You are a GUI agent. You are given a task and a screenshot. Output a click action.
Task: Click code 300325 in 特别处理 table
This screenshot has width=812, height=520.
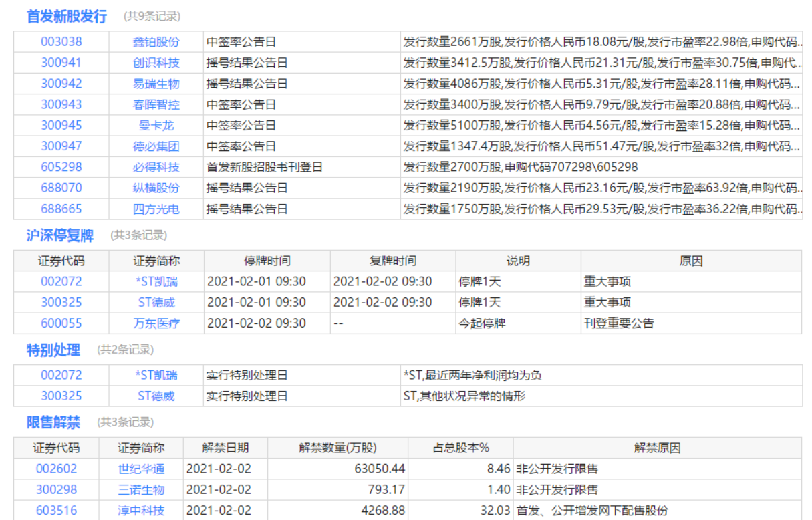[61, 396]
